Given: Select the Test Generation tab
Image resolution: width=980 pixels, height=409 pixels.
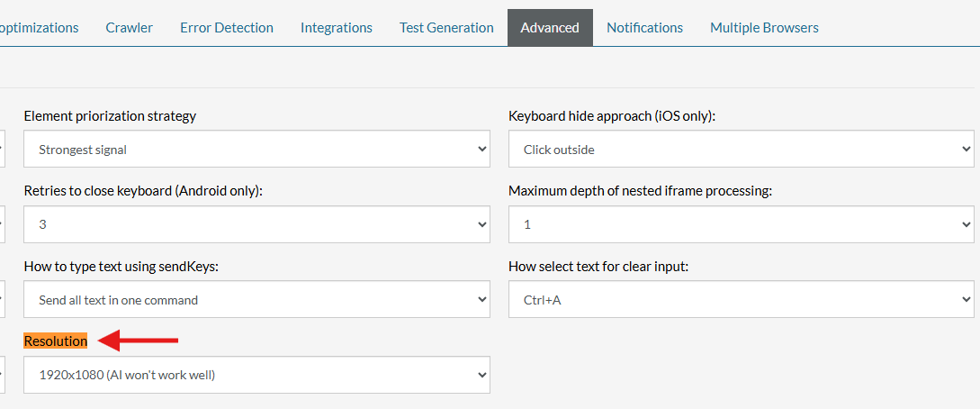Looking at the screenshot, I should click(x=446, y=27).
